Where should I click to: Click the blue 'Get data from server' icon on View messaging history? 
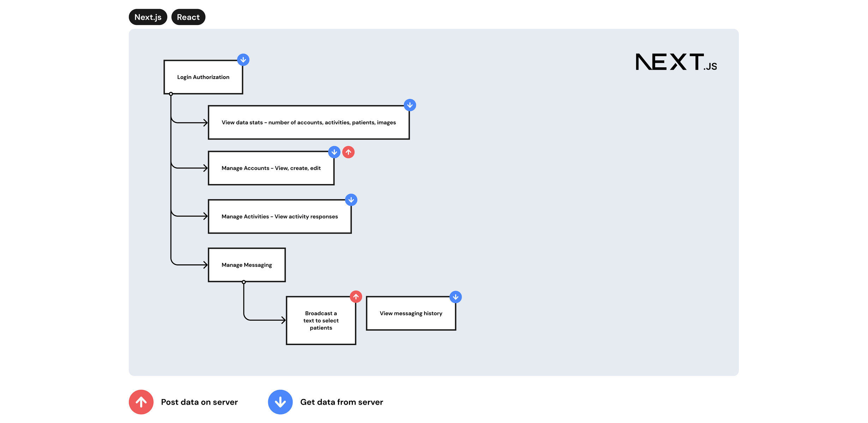(455, 297)
